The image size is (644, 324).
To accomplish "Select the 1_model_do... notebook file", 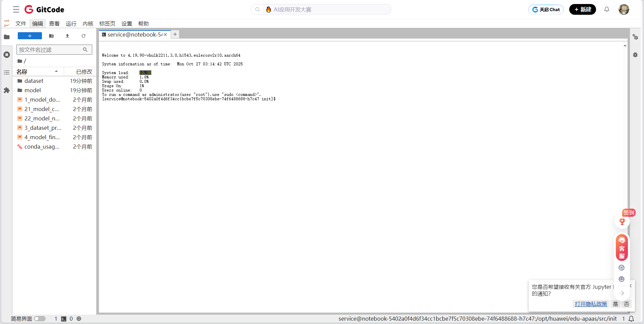I will point(55,100).
